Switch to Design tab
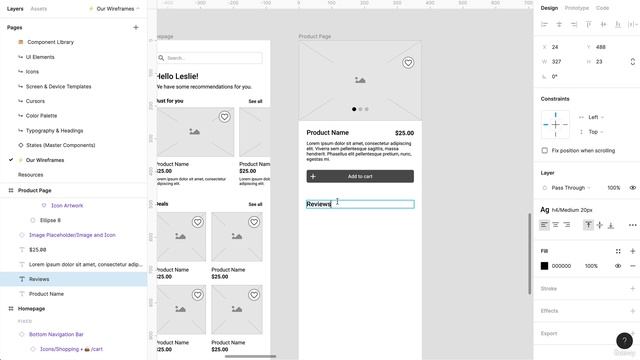The image size is (640, 360). (x=549, y=8)
